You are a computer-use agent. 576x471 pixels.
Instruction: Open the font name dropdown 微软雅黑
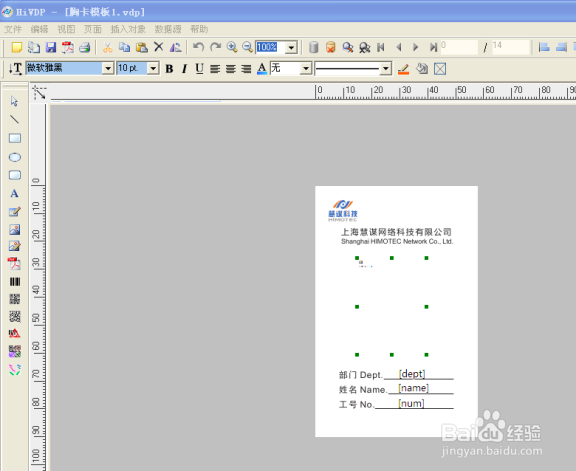[x=108, y=68]
